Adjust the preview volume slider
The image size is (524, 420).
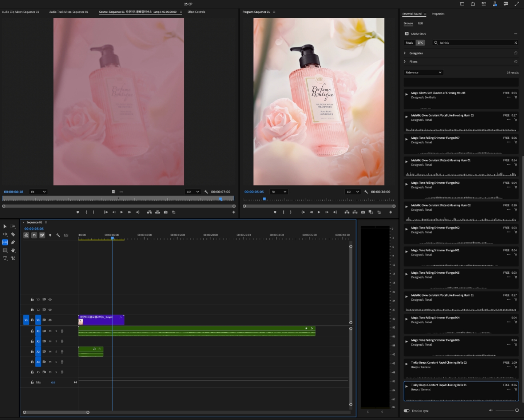pos(507,411)
